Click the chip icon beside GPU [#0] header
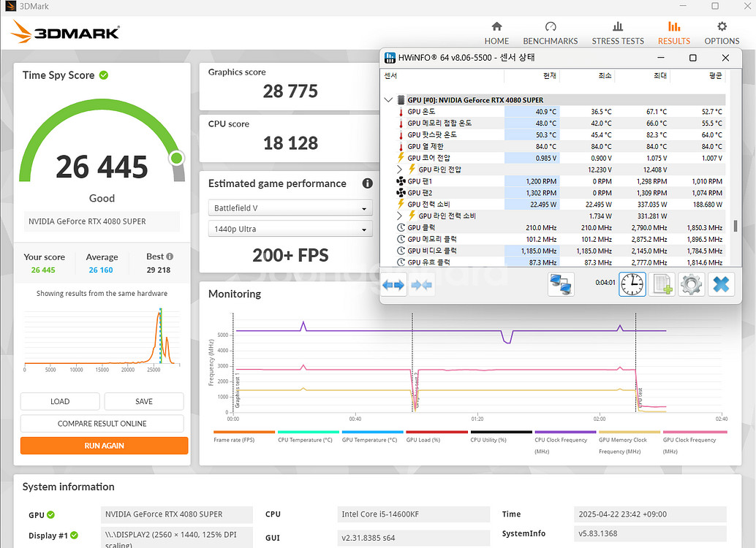 click(x=401, y=100)
